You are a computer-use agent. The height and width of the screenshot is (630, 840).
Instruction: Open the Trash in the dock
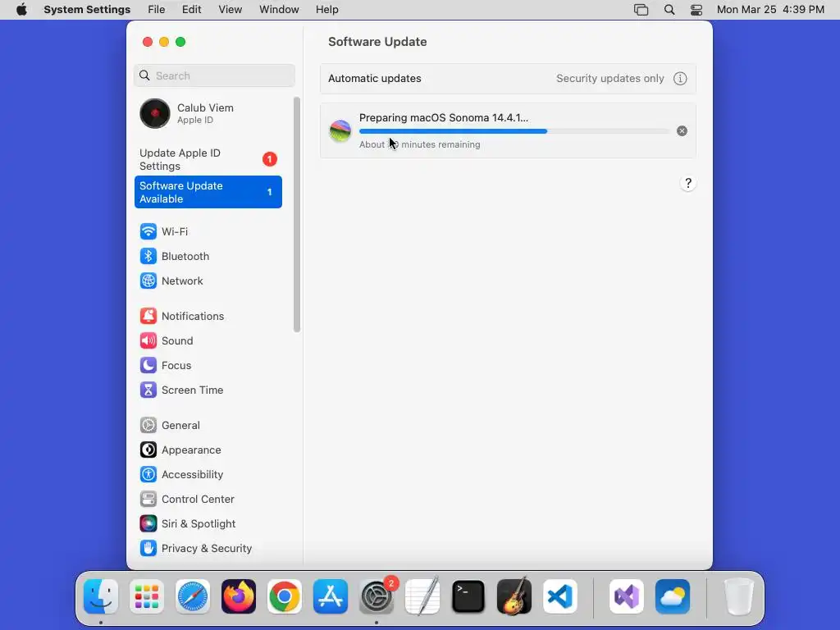pyautogui.click(x=739, y=596)
